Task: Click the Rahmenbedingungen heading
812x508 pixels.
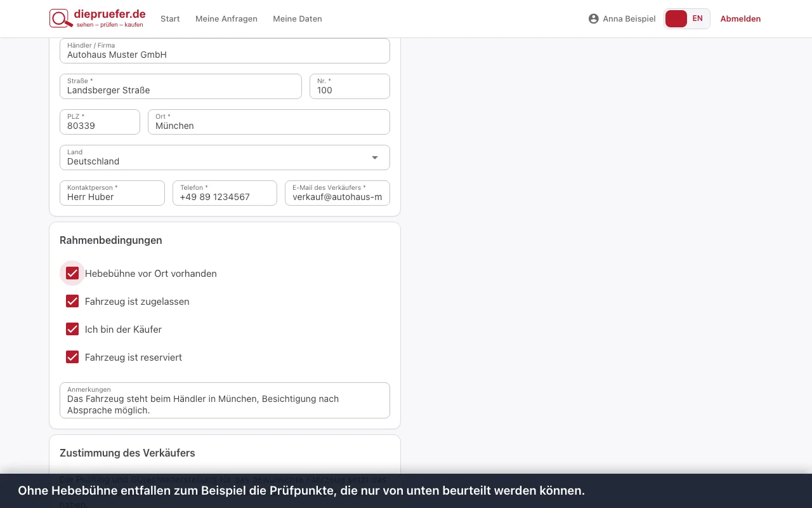Action: tap(111, 240)
